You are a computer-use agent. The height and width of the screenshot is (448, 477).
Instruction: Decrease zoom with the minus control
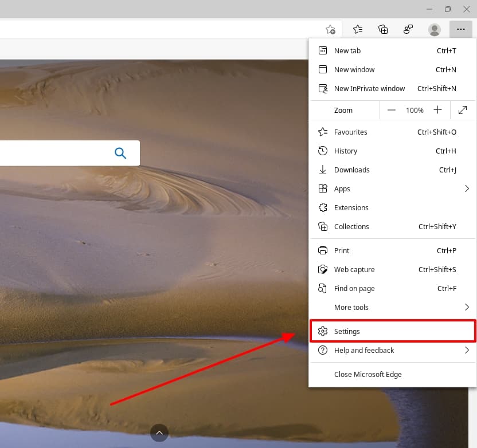coord(392,109)
